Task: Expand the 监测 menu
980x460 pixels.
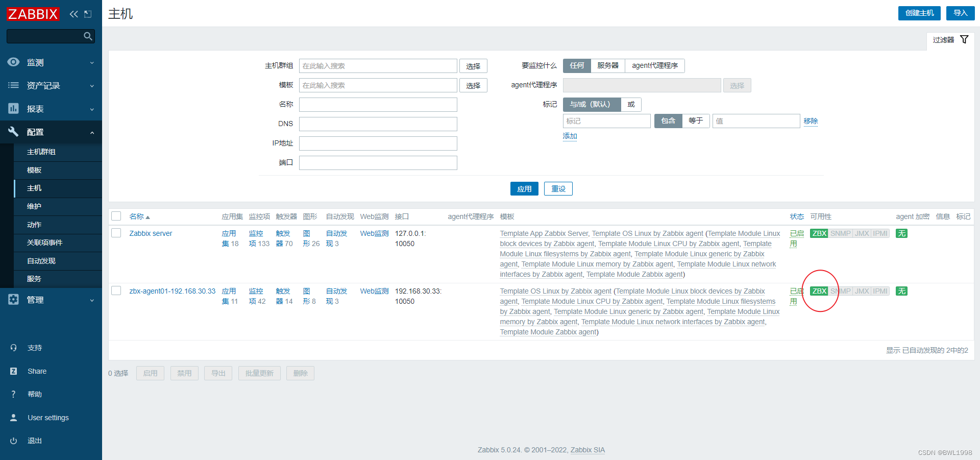Action: (x=51, y=62)
